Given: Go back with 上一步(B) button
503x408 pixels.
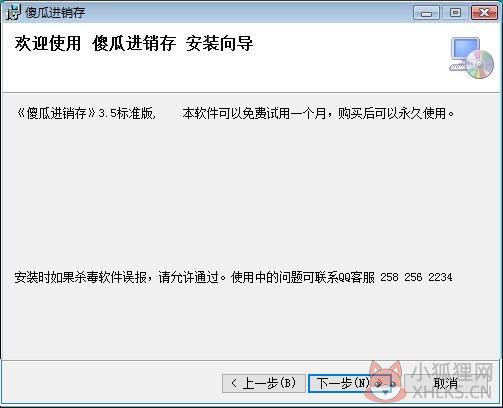Looking at the screenshot, I should point(264,383).
